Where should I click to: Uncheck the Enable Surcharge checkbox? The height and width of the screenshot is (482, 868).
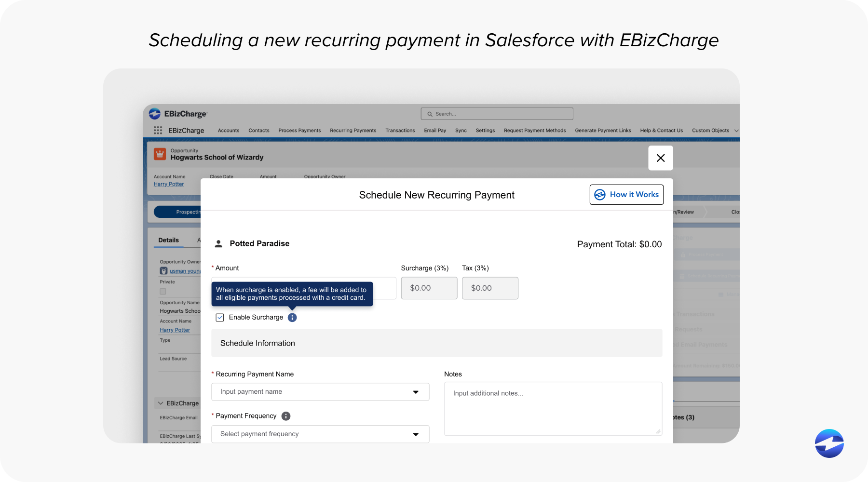click(x=220, y=318)
